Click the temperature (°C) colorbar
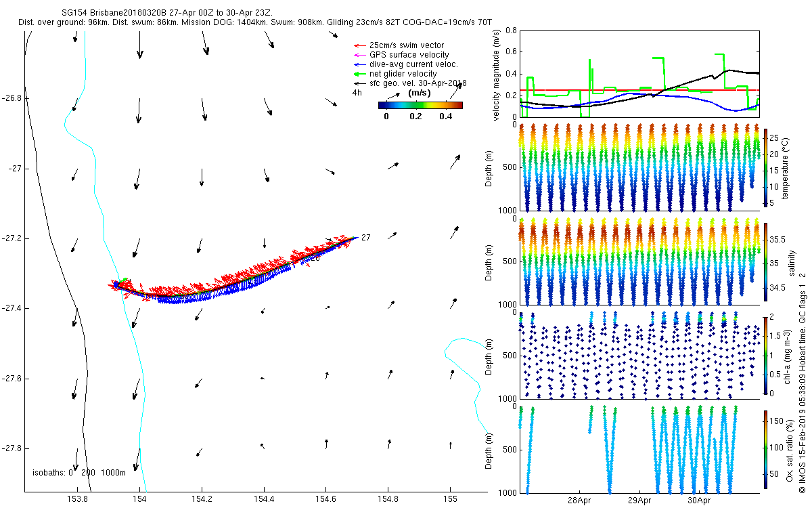The width and height of the screenshot is (812, 508). pos(765,167)
